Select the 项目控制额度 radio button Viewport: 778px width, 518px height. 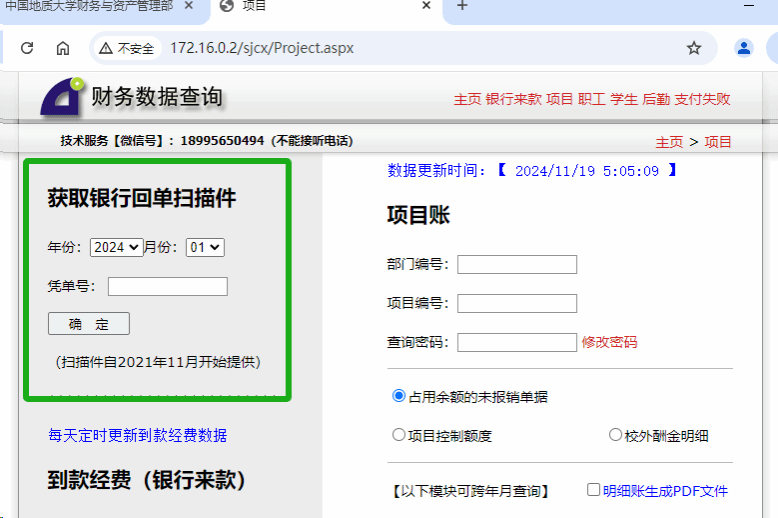click(399, 435)
